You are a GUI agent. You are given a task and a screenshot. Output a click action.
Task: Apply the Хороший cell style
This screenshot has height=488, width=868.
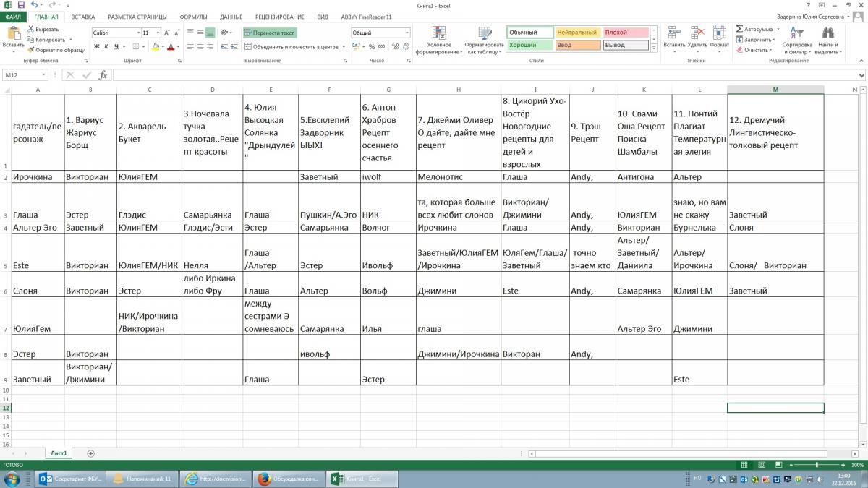point(529,45)
